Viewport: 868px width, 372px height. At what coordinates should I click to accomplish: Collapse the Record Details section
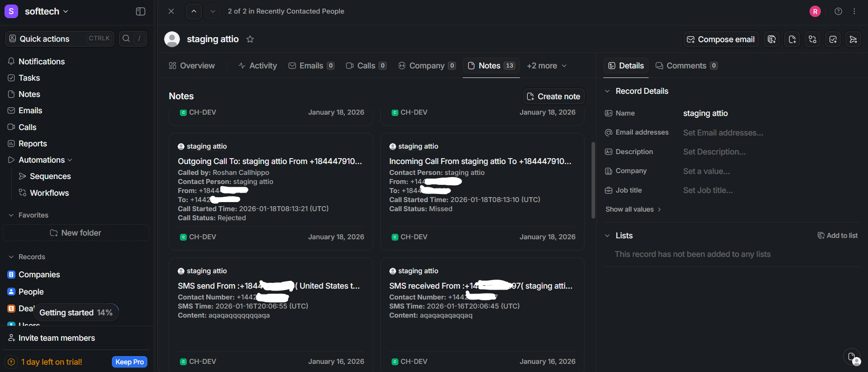[x=607, y=91]
